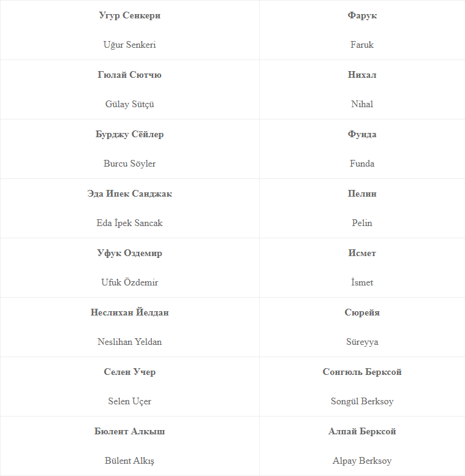
Task: Click the text Bülent Alkış
Action: [129, 461]
